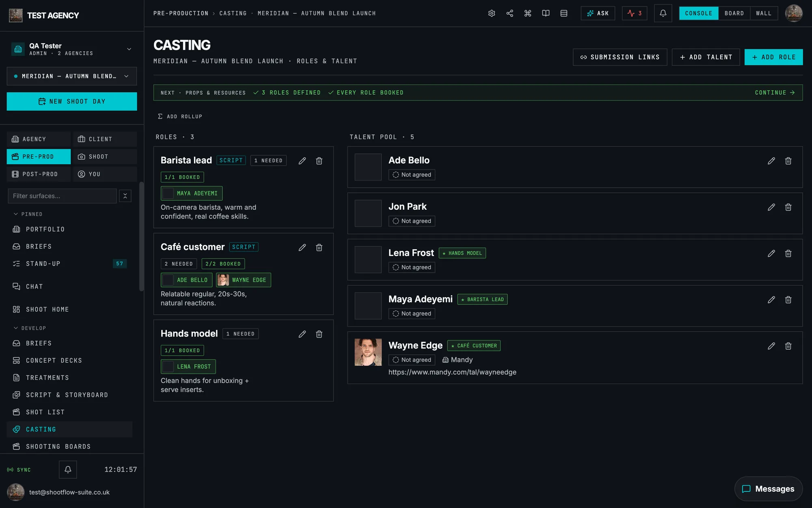Viewport: 812px width, 508px height.
Task: Switch to CONSOLE view
Action: click(x=699, y=13)
